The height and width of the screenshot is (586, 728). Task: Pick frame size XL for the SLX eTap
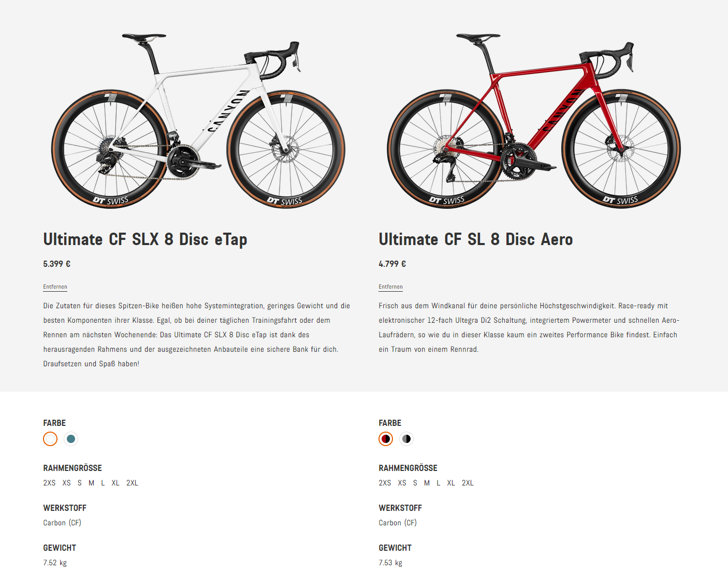[x=115, y=483]
